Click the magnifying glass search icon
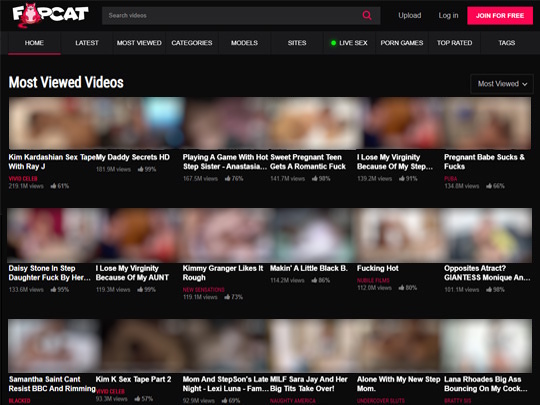The height and width of the screenshot is (405, 540). (x=367, y=15)
